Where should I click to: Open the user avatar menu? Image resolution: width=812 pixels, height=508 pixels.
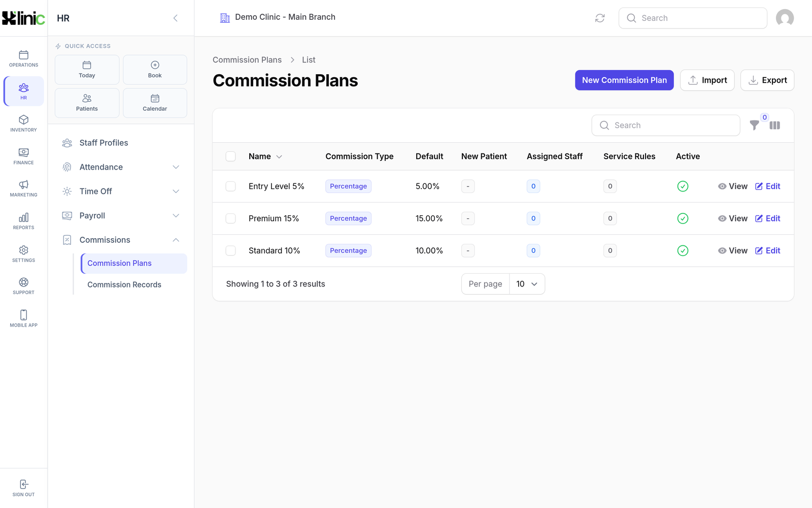click(x=785, y=18)
